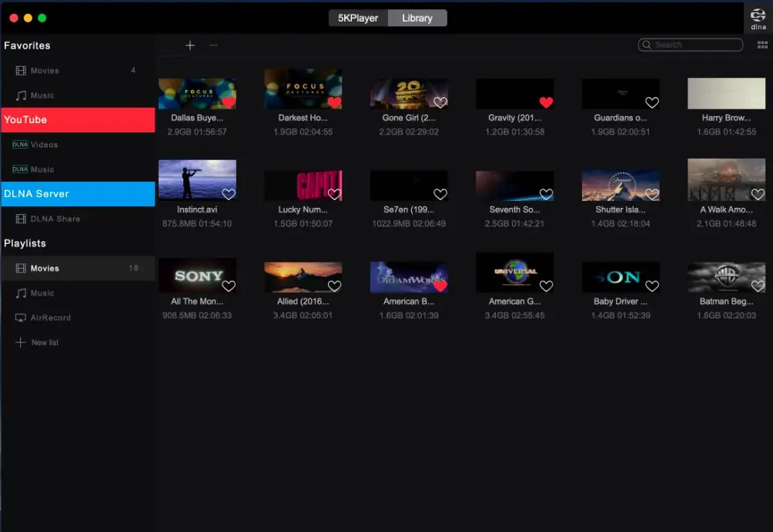Open the DLNA Server section

coord(78,194)
